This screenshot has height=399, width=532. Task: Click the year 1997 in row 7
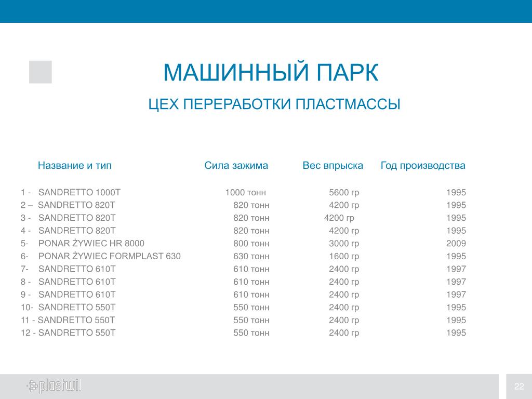(x=456, y=269)
